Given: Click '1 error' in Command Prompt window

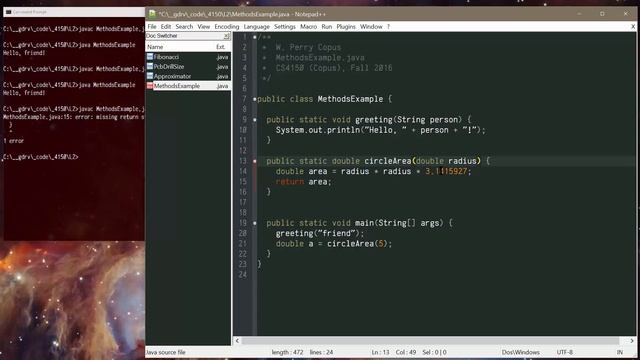Looking at the screenshot, I should (x=13, y=141).
